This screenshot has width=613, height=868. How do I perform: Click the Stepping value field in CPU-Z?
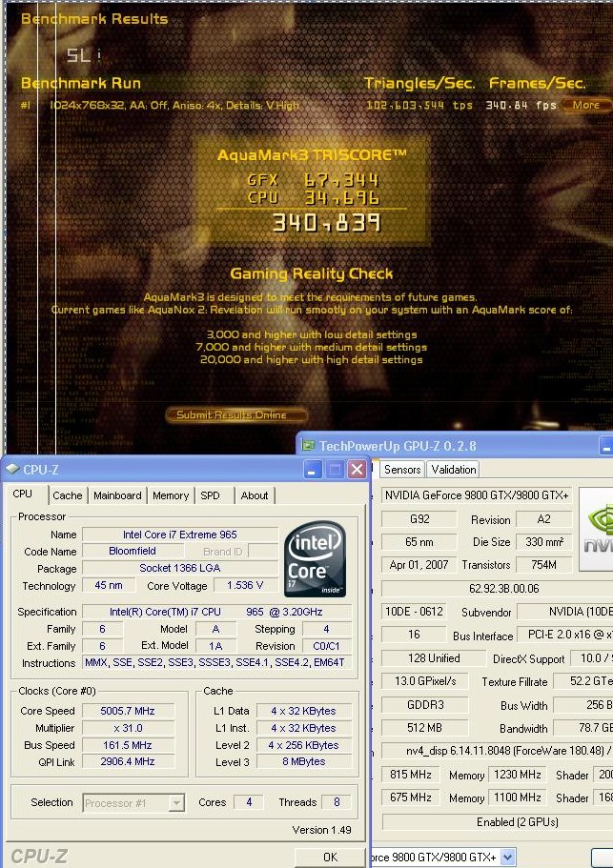[326, 629]
